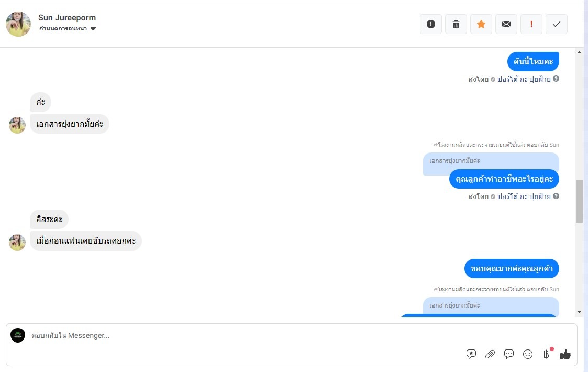588x372 pixels.
Task: Delete conversation using the trash icon
Action: [456, 24]
